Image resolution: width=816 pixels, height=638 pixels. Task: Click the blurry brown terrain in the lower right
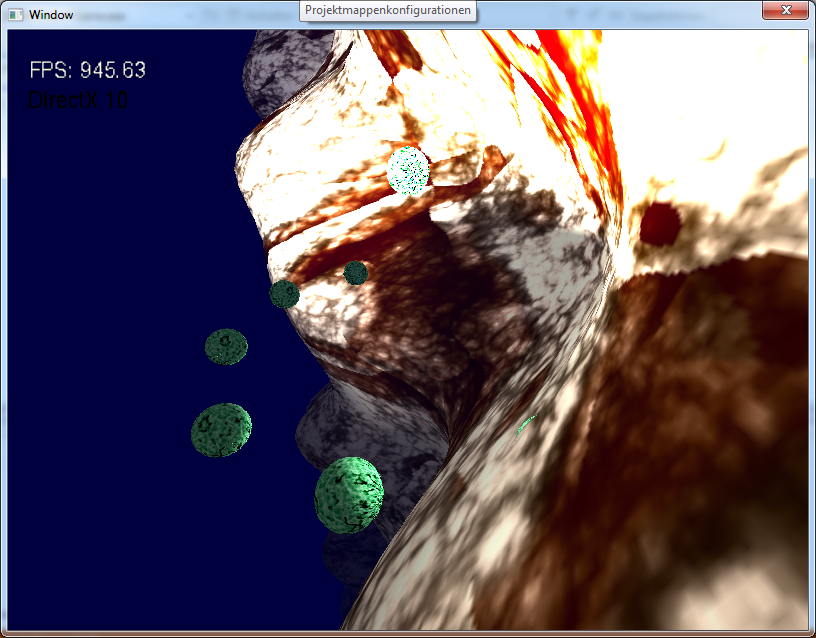coord(680,500)
